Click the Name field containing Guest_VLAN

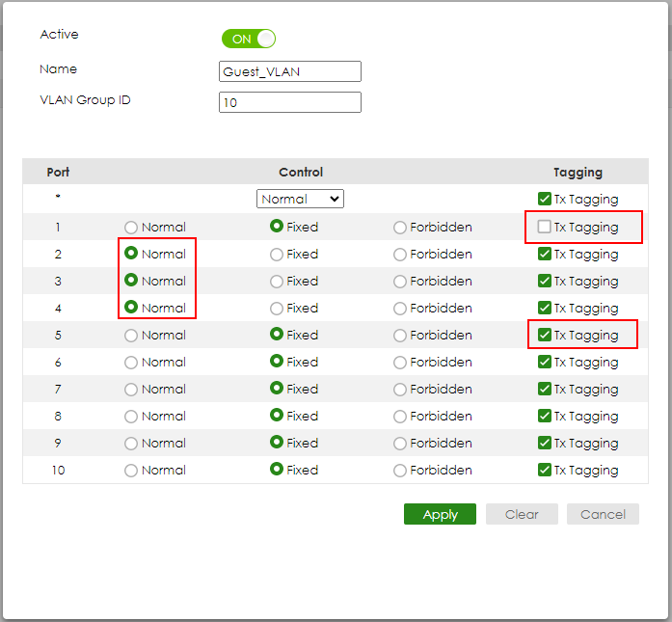pos(290,71)
